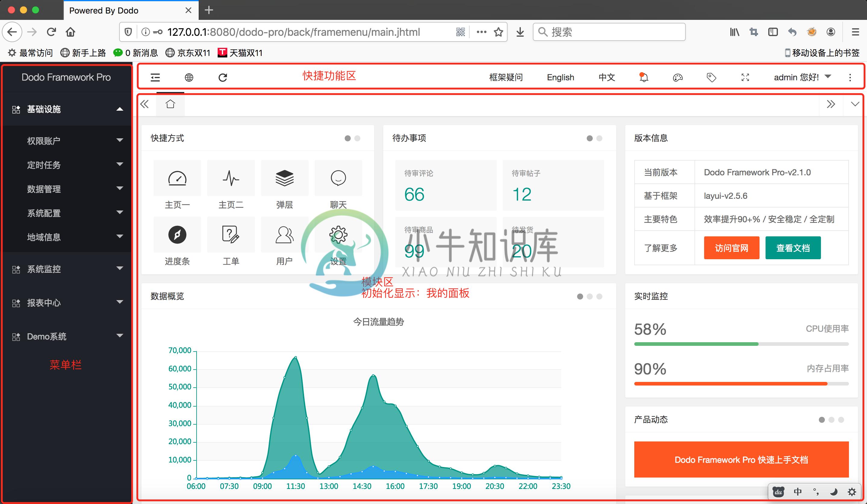Click the notification bell icon
867x504 pixels.
(644, 77)
